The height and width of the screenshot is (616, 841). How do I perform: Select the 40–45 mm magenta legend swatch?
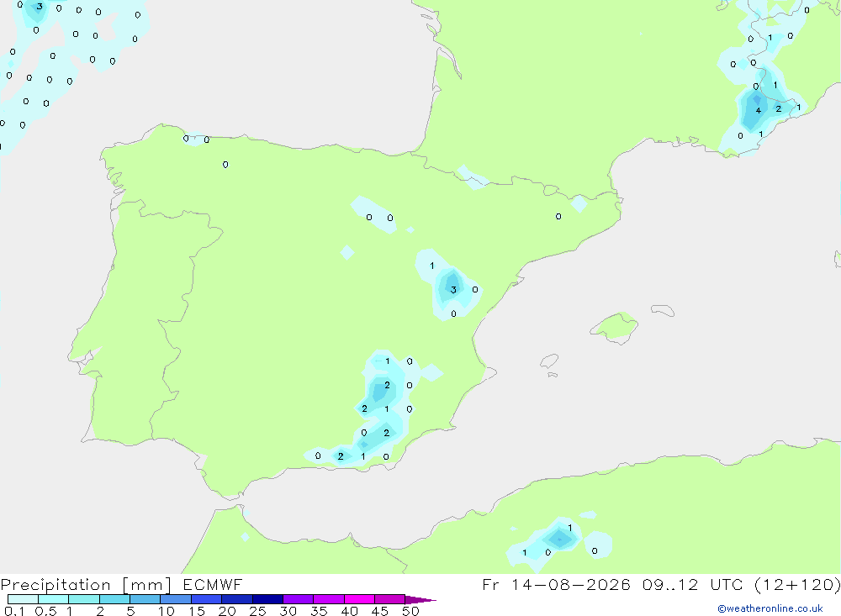point(359,599)
